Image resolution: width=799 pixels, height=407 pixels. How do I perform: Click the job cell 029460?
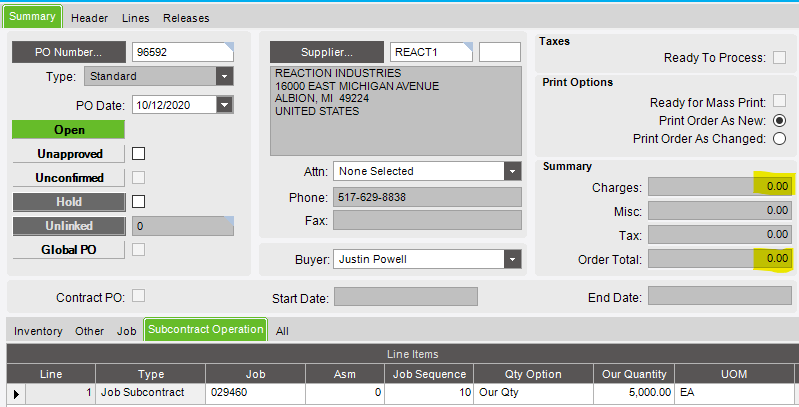tap(255, 393)
